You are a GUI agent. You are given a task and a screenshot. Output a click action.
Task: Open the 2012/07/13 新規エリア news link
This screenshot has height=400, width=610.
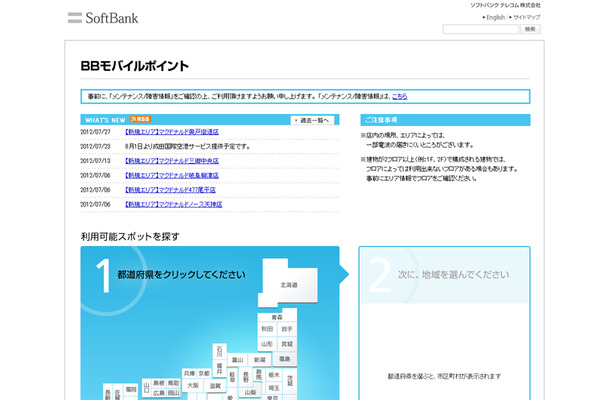172,161
